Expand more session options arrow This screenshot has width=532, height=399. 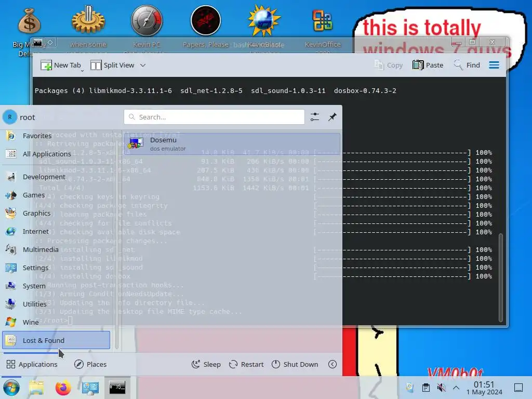pos(332,364)
